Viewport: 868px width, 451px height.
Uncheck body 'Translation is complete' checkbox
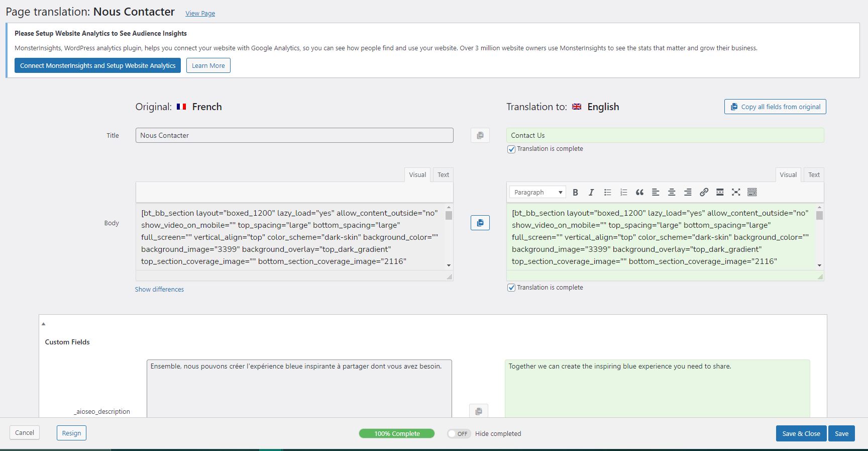coord(511,288)
